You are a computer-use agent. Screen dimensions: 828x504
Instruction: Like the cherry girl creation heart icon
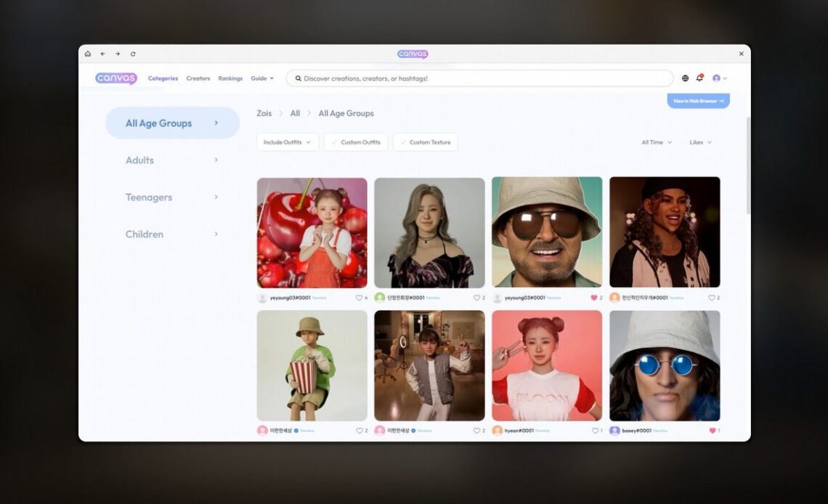(x=358, y=298)
